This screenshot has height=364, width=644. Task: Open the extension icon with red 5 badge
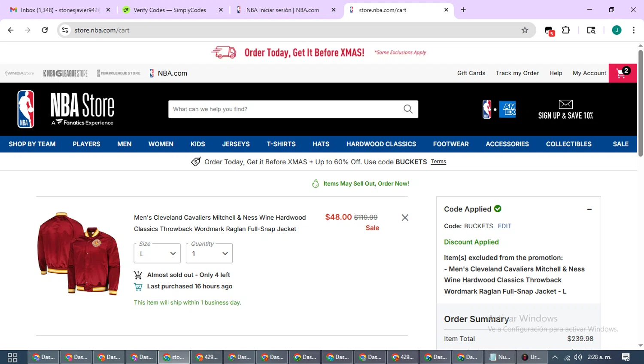550,31
